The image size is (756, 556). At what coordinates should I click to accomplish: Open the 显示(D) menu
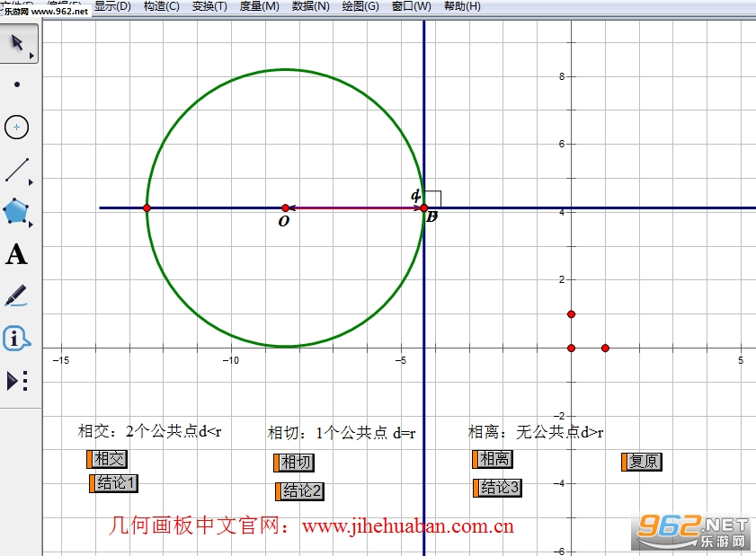tap(112, 6)
